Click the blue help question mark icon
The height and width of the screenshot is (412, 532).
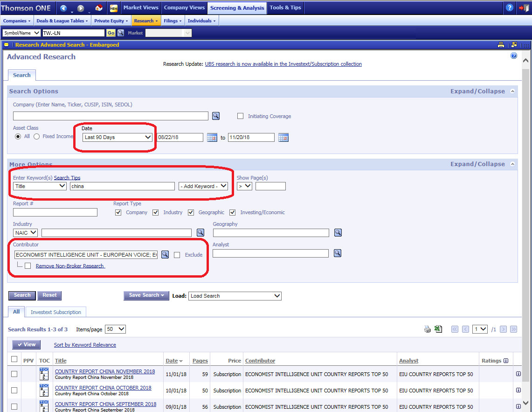pos(510,8)
